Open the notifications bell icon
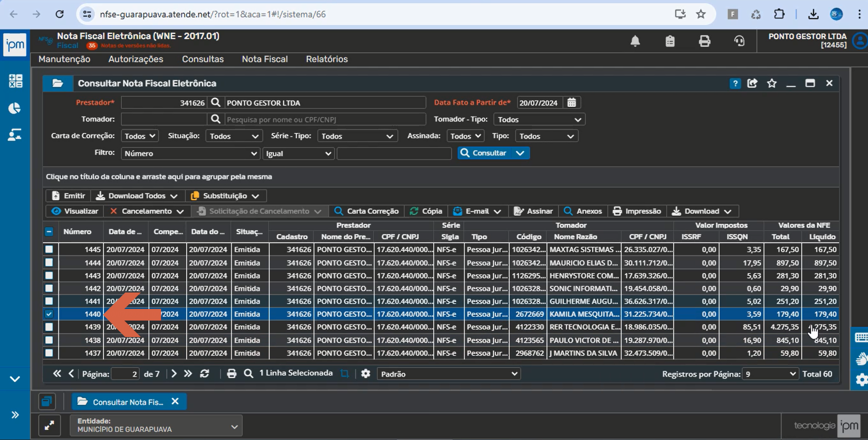 [x=635, y=42]
